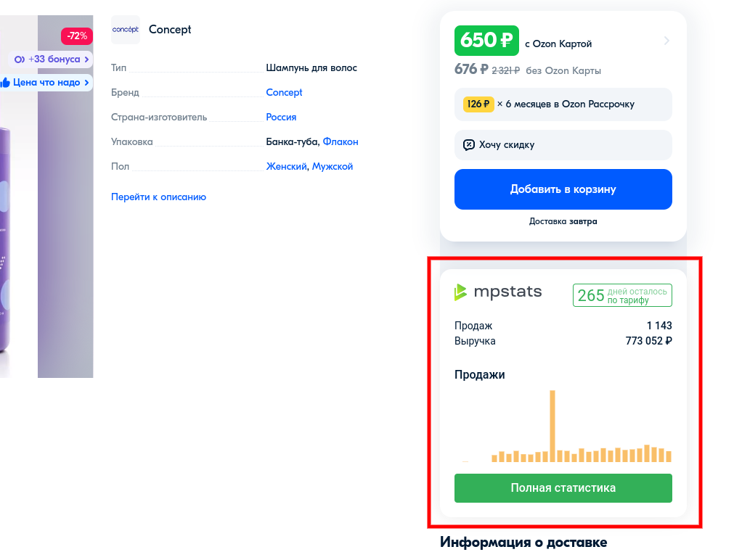Click the Добавить в корзину button
This screenshot has width=734, height=560.
point(563,189)
